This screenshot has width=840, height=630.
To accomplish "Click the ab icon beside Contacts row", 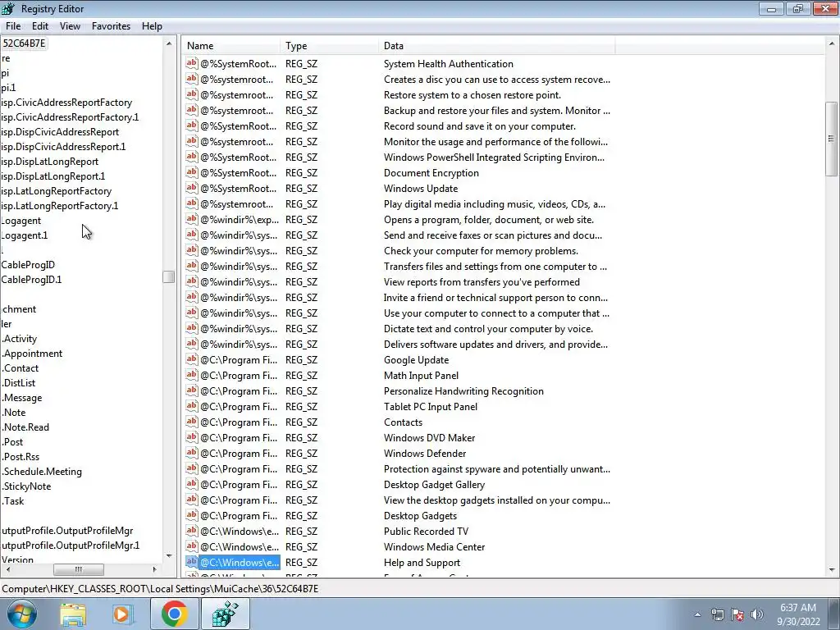I will click(192, 422).
